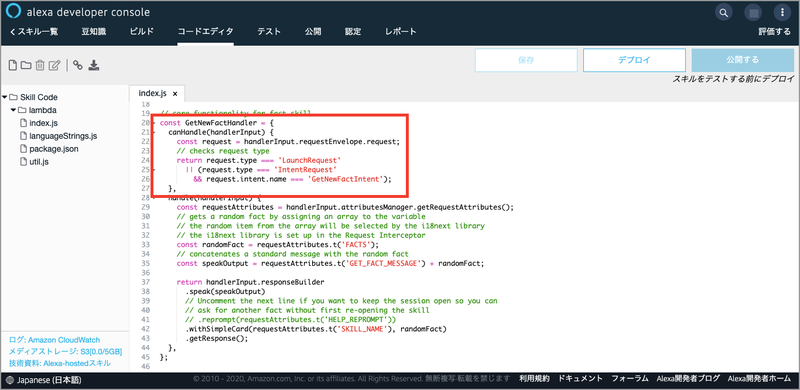
Task: Open the 利用規約 footer link
Action: [x=534, y=379]
